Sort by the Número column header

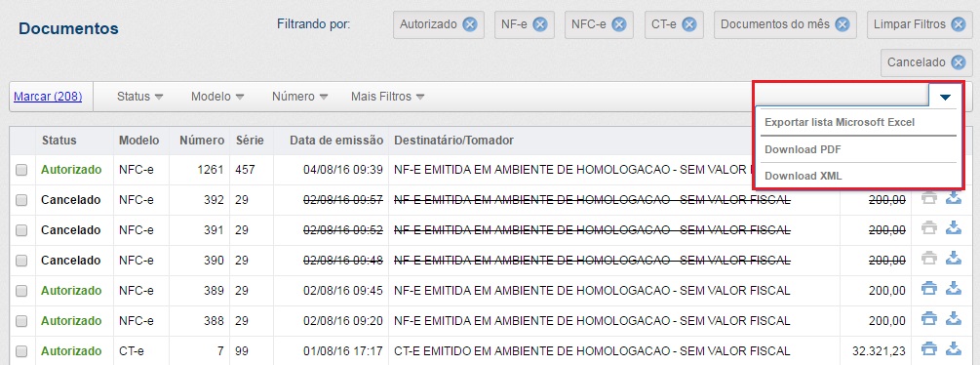pos(201,140)
